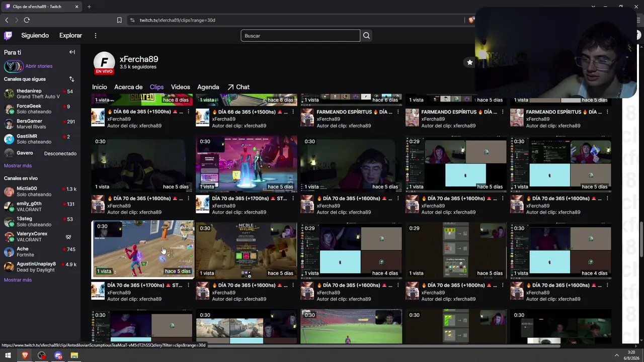The image size is (644, 362).
Task: Open OBS Studio from the taskbar
Action: (42, 355)
